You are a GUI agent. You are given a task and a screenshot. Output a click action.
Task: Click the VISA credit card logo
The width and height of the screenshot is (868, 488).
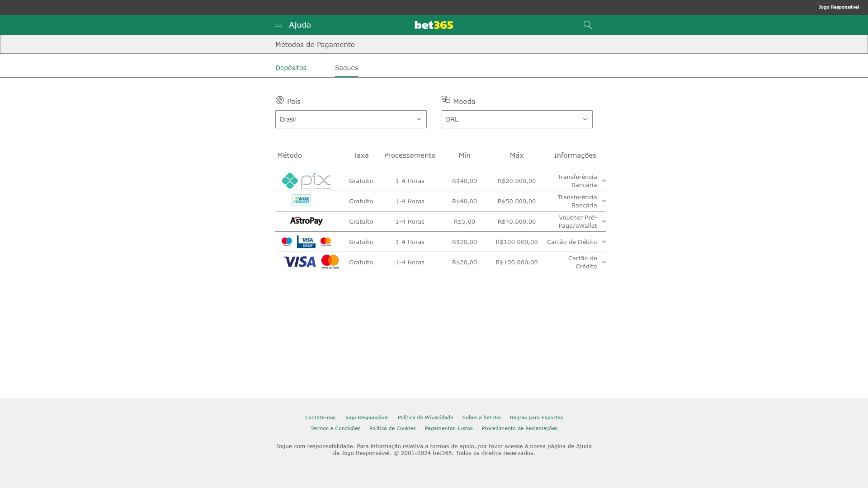coord(299,262)
